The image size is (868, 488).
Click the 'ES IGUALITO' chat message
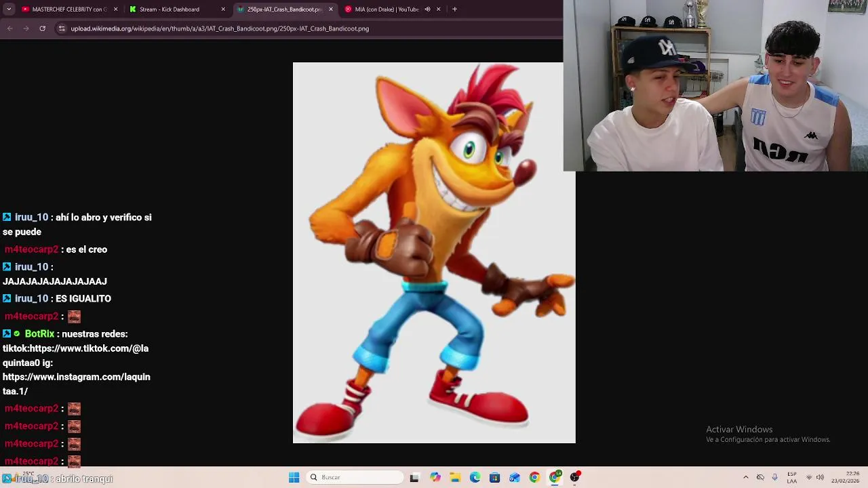click(x=83, y=299)
